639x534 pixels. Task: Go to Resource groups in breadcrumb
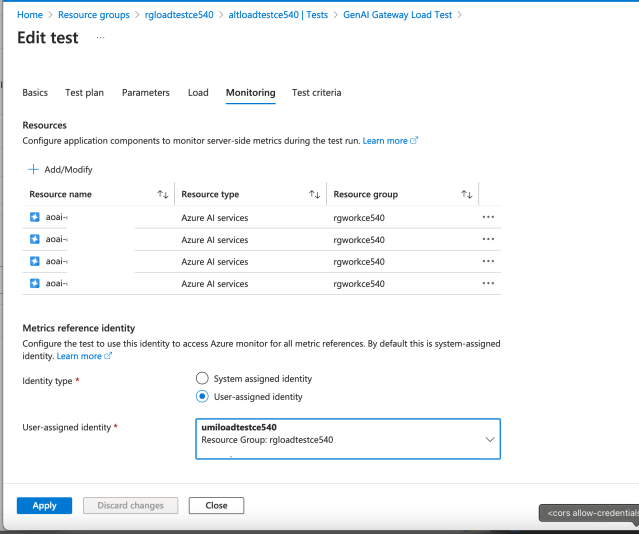tap(96, 15)
